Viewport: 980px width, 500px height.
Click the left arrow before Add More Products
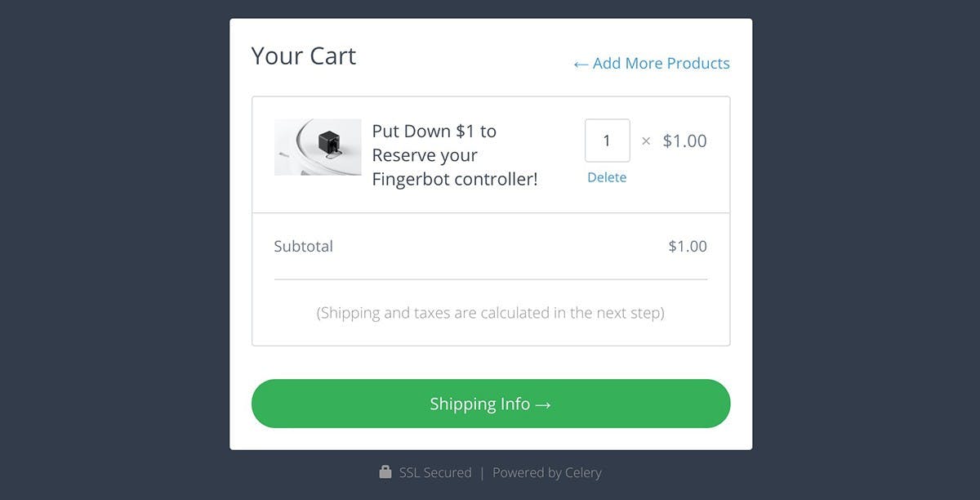(581, 65)
